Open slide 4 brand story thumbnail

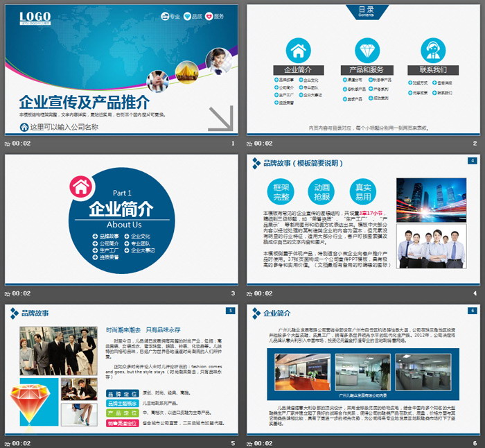click(x=363, y=220)
